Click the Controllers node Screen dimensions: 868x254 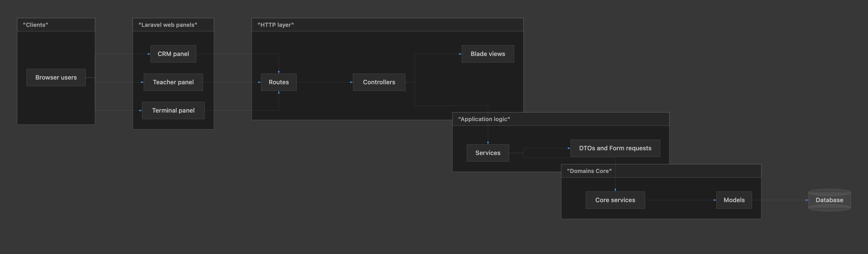click(379, 82)
